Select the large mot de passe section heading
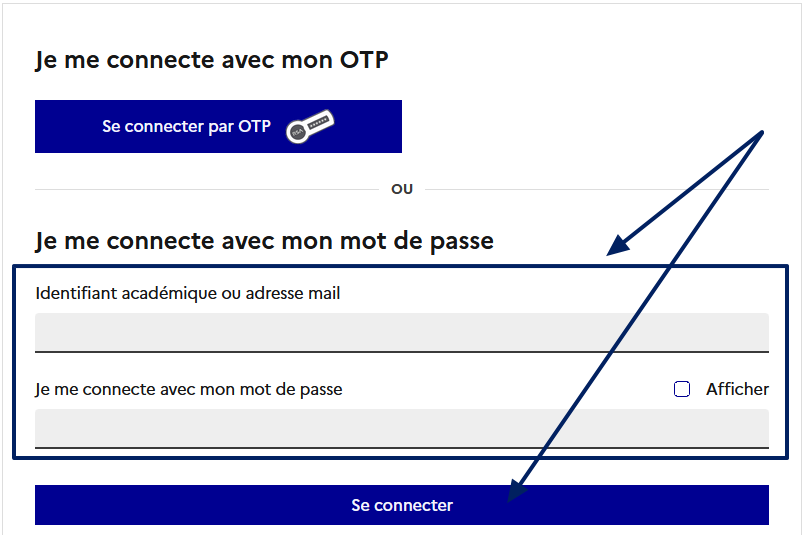807x535 pixels. [265, 241]
